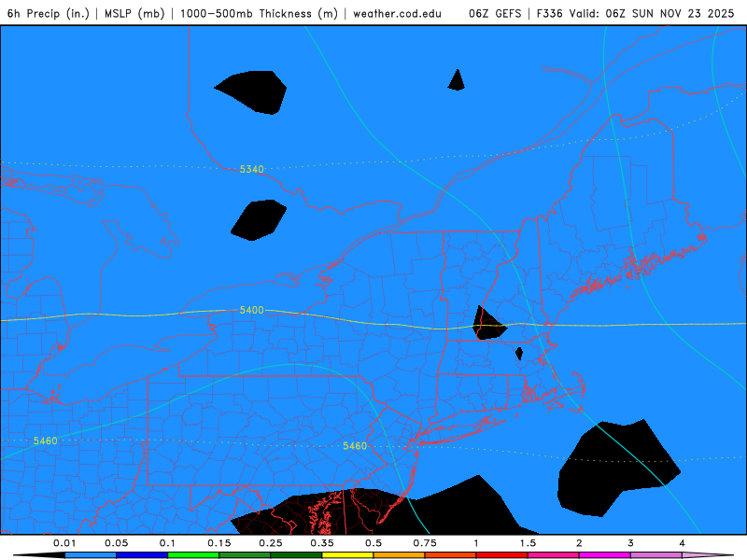Click the legend tick label "1"
Image resolution: width=747 pixels, height=560 pixels.
point(476,543)
